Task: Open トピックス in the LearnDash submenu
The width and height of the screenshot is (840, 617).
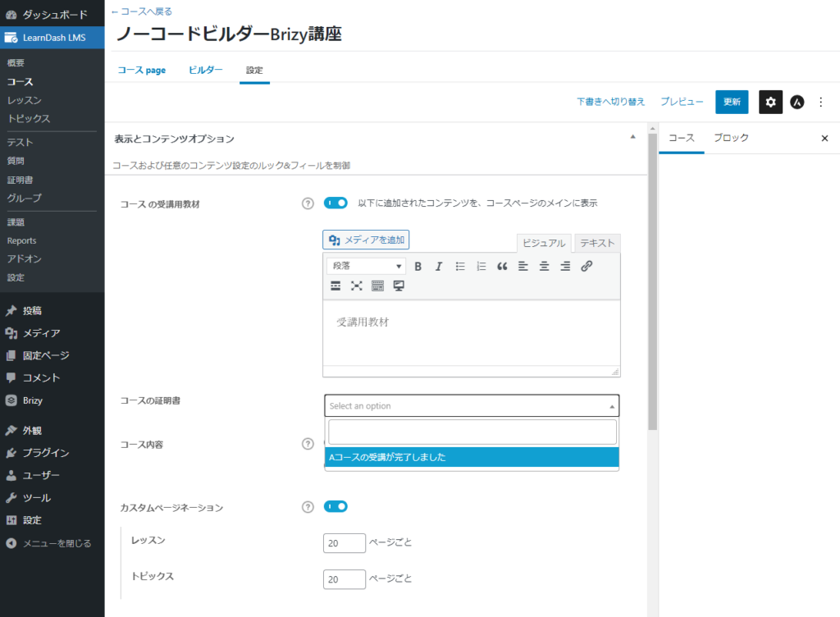Action: [29, 118]
